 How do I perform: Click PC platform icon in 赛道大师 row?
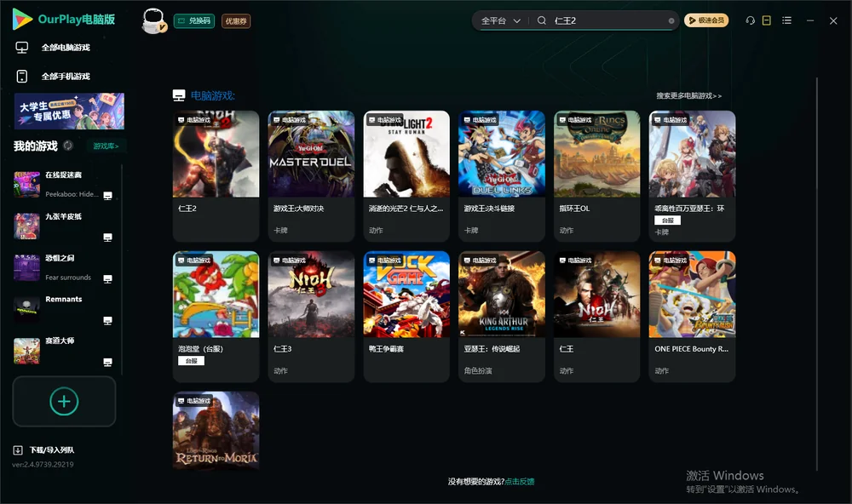(107, 363)
